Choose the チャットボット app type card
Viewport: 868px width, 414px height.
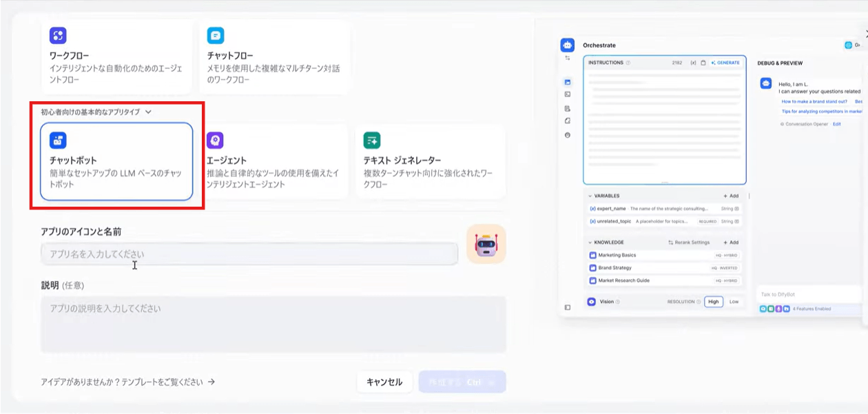tap(116, 161)
